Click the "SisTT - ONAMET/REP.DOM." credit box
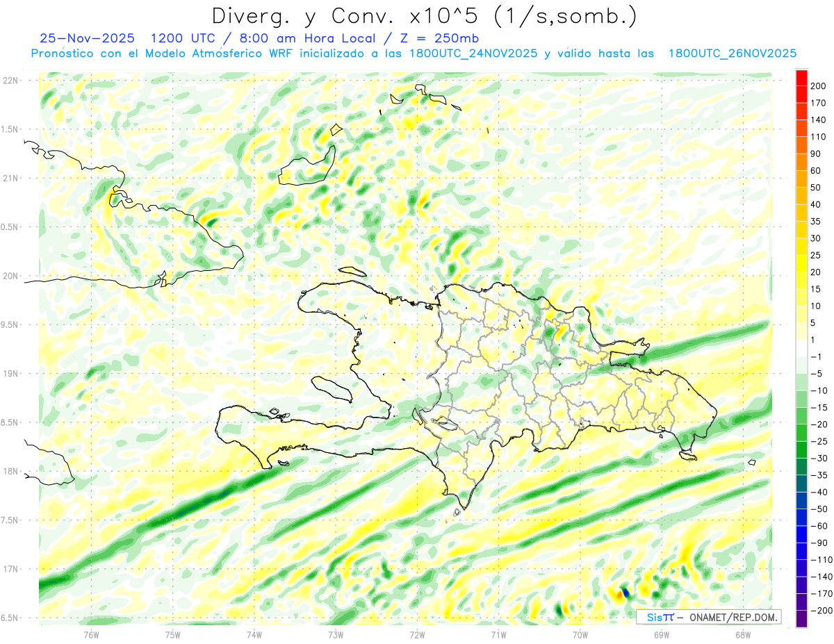The image size is (834, 644). 709,617
